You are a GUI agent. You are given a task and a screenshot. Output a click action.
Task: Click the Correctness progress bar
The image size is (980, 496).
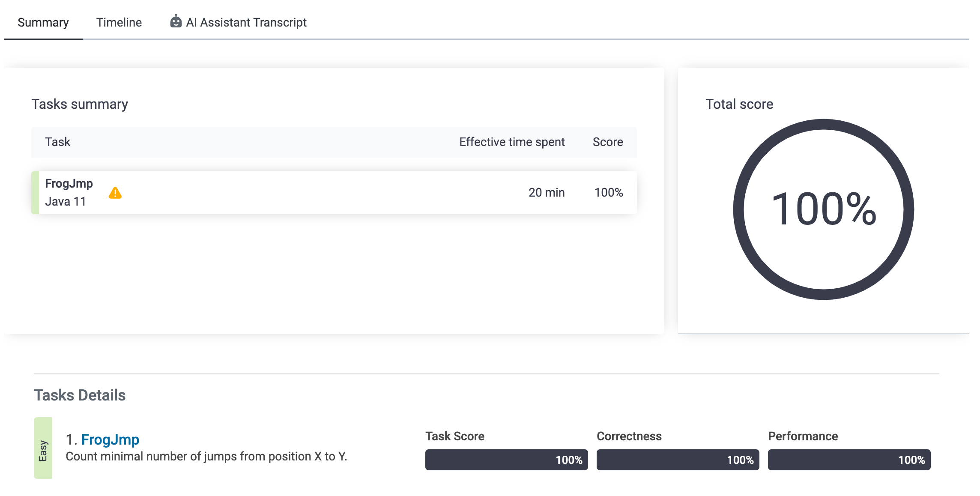[x=678, y=460]
